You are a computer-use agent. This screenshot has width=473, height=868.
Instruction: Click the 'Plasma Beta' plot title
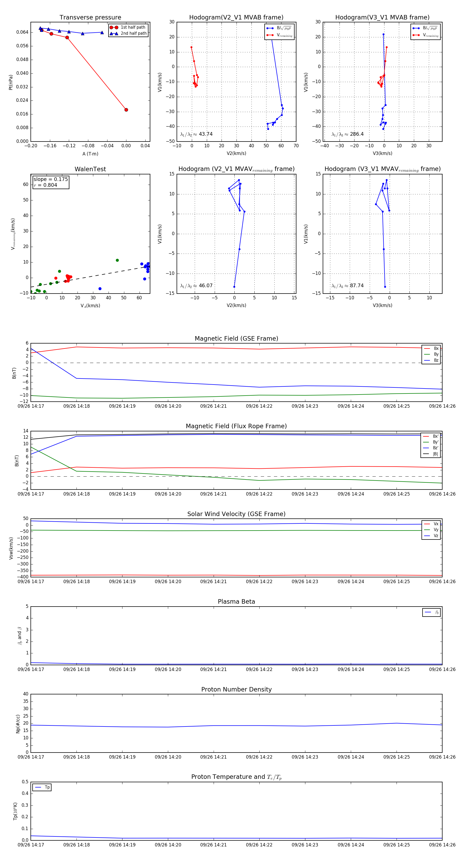pyautogui.click(x=236, y=602)
